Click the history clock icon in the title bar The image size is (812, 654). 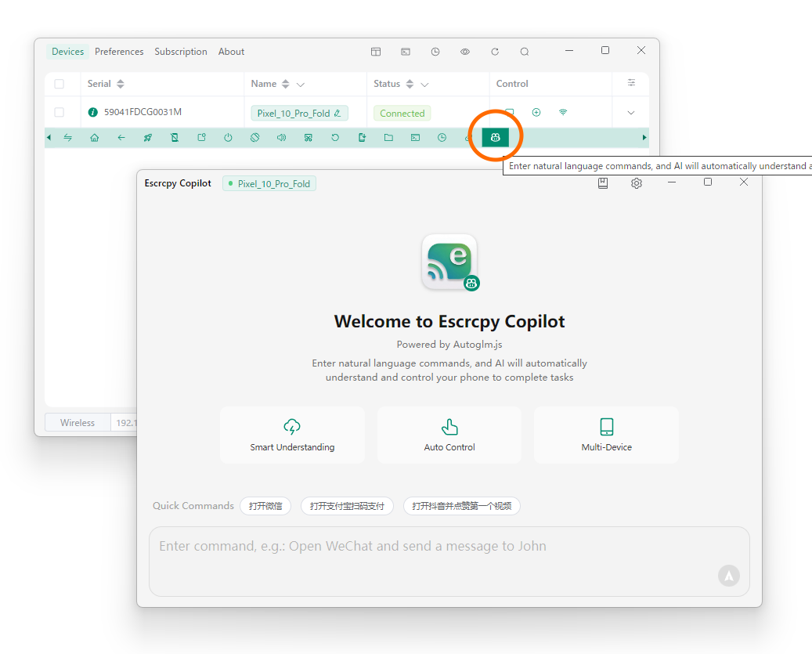pos(435,51)
